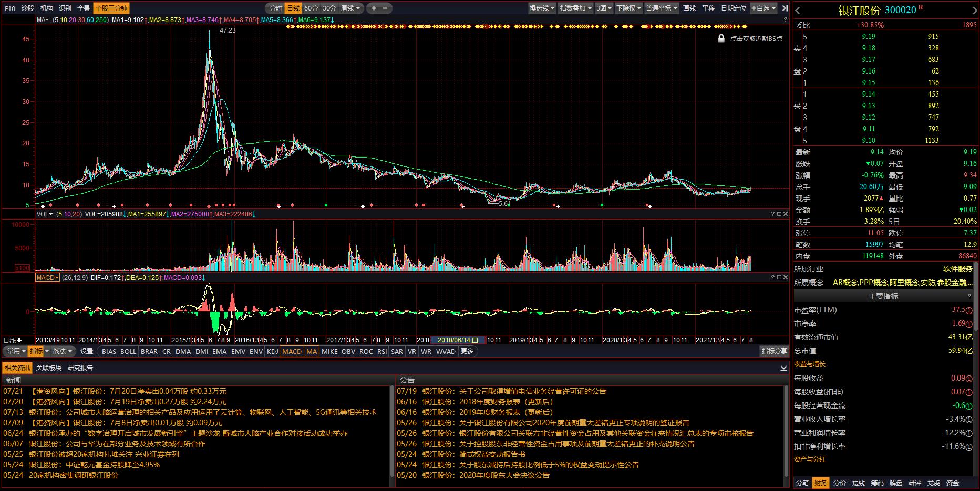Collapse the right panel with arrow icon
This screenshot has height=491, width=980.
coord(785,8)
